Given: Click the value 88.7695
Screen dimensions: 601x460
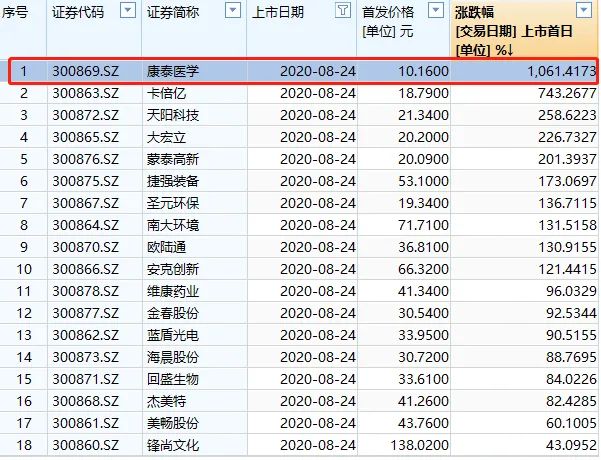Looking at the screenshot, I should click(x=571, y=357).
